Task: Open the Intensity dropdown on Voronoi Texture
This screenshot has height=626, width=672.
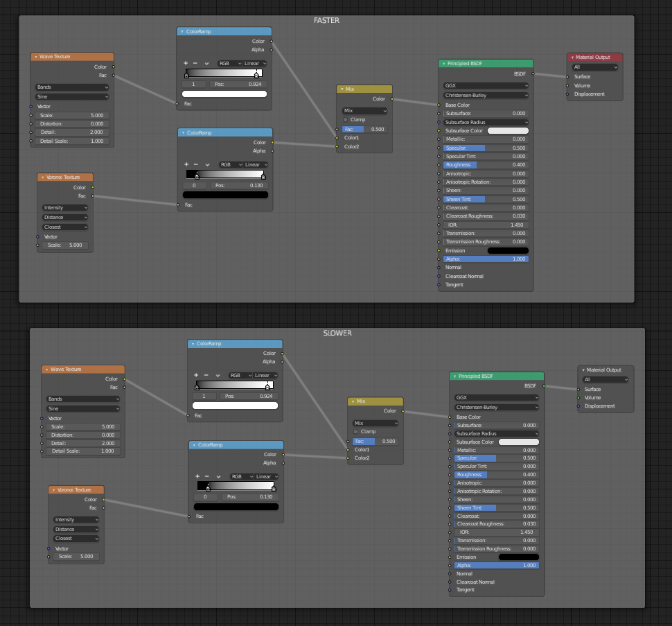Action: [64, 207]
